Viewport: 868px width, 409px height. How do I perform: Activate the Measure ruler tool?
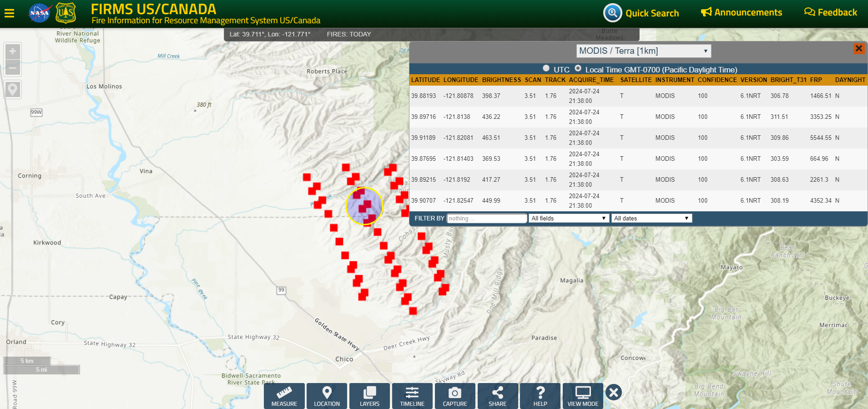(x=284, y=396)
